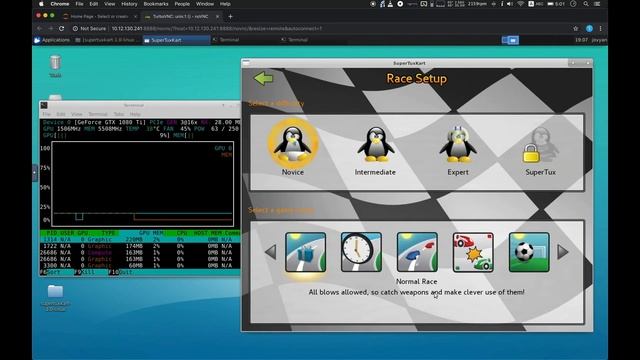Open the supertuxkart folder on desktop

(x=55, y=298)
